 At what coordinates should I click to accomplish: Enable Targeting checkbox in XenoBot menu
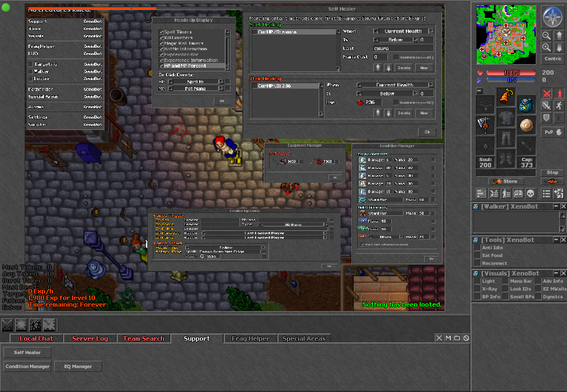pyautogui.click(x=31, y=64)
